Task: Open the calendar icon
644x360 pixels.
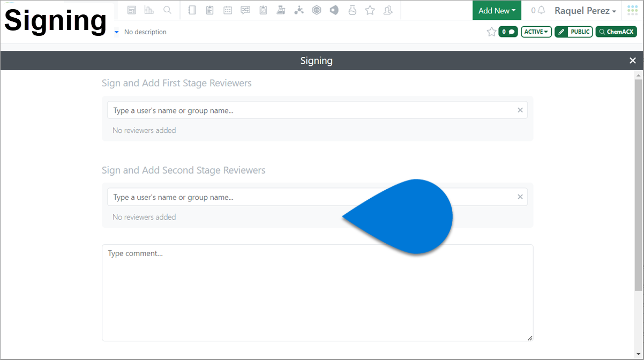Action: point(228,10)
